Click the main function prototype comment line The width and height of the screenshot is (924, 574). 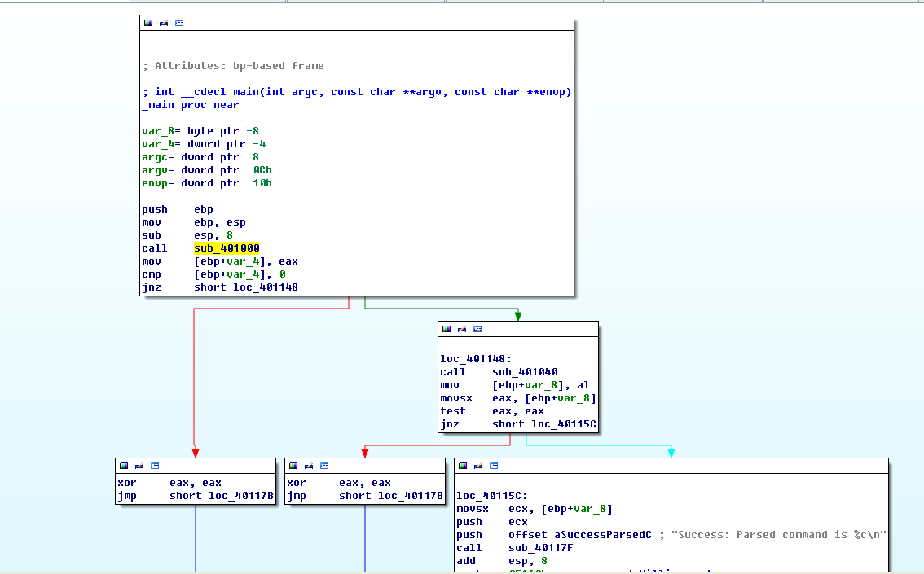click(x=357, y=92)
